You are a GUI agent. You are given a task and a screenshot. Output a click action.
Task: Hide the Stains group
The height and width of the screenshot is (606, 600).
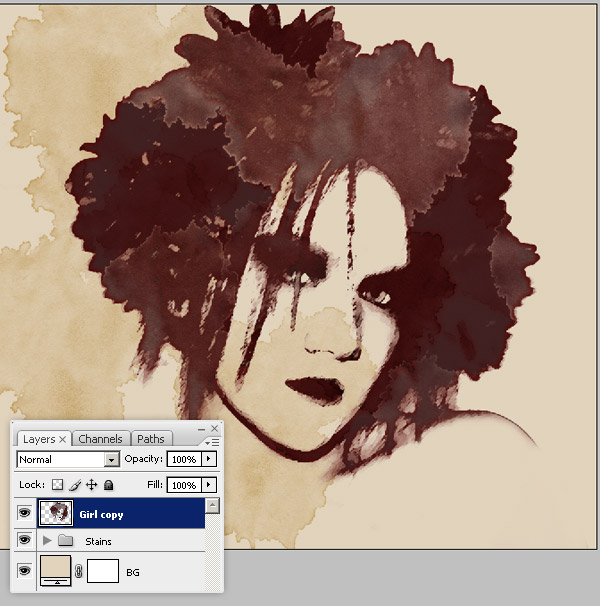click(24, 540)
